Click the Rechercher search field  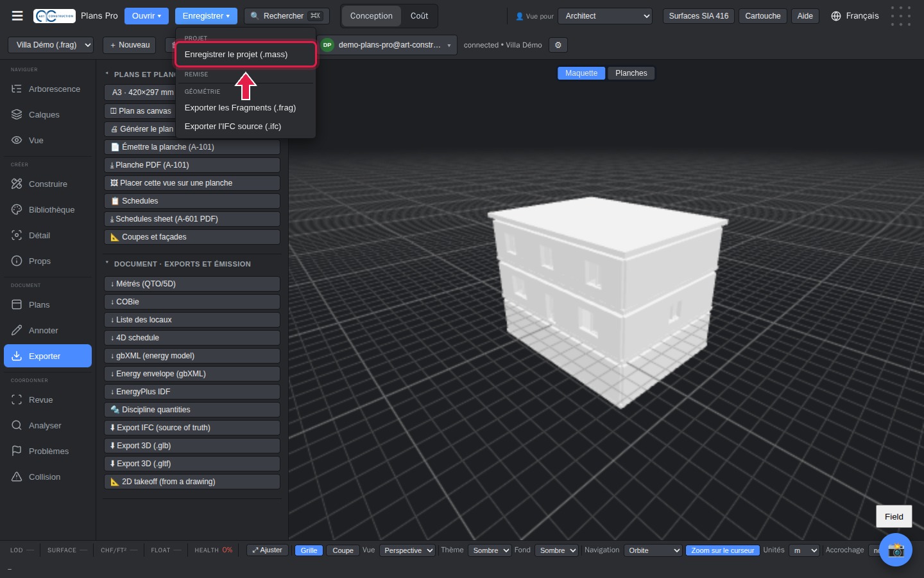point(287,16)
